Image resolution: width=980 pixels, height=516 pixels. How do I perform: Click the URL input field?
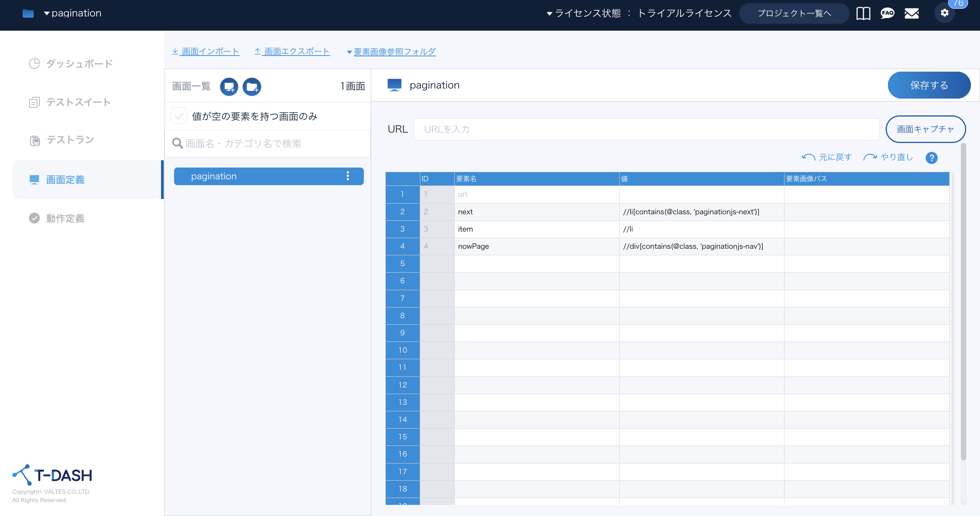(646, 129)
